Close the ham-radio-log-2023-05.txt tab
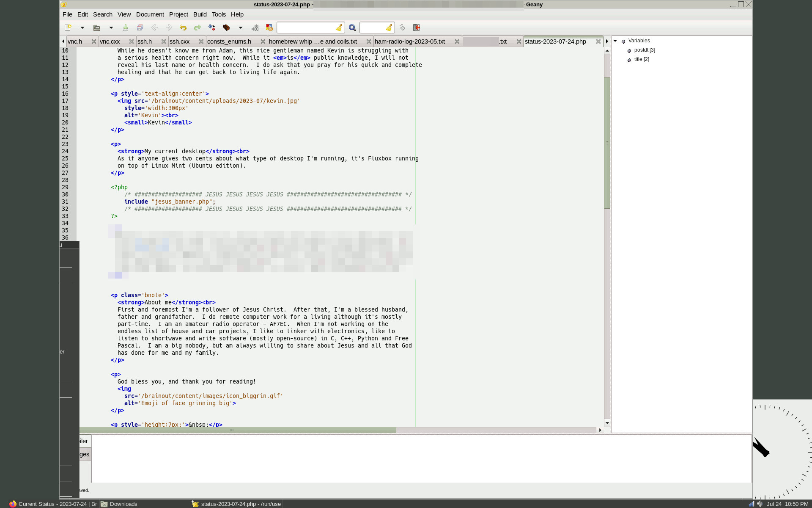 click(x=457, y=41)
